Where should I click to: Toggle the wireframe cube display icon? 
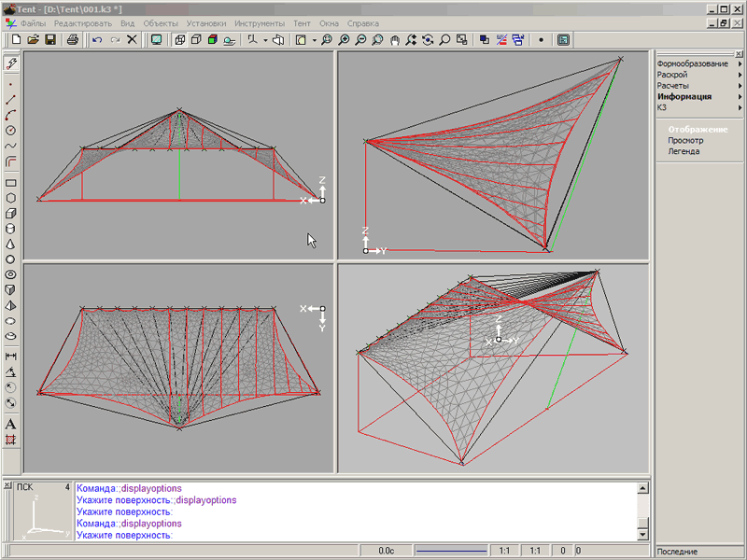coord(179,39)
